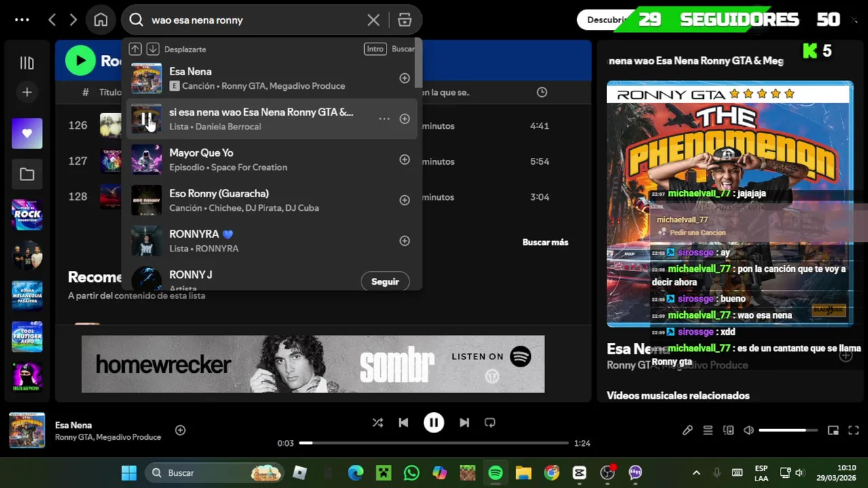Click the 'Buscar más' link

coord(545,242)
